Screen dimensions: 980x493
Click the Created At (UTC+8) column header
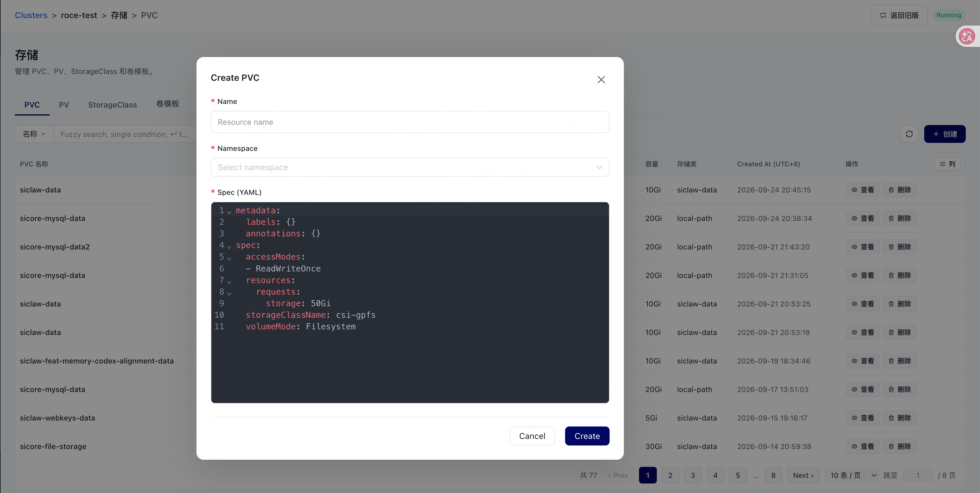pyautogui.click(x=768, y=164)
